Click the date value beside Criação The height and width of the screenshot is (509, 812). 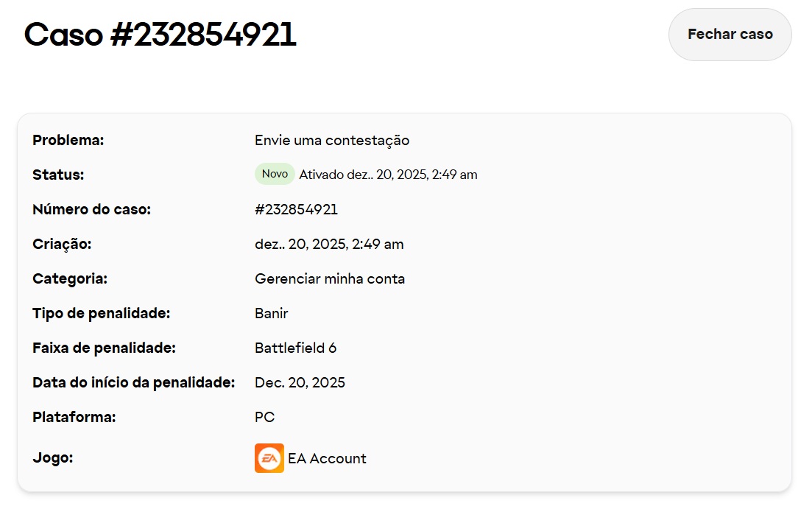[329, 244]
